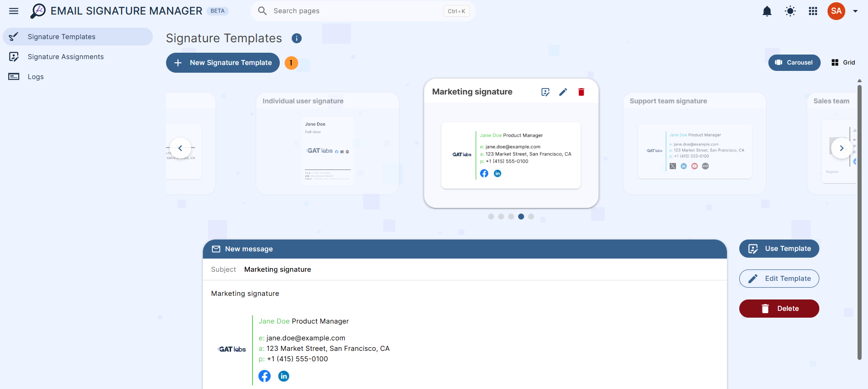Click Facebook icon in Marketing card

pyautogui.click(x=484, y=174)
